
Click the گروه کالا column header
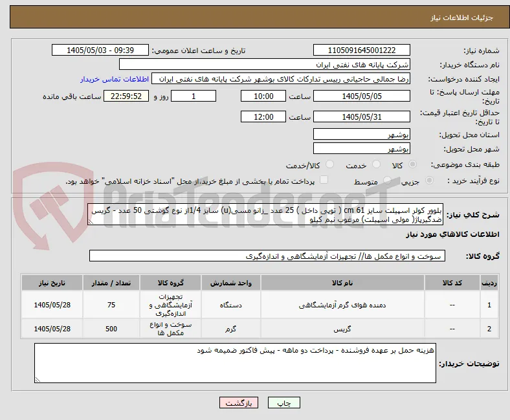pyautogui.click(x=170, y=283)
